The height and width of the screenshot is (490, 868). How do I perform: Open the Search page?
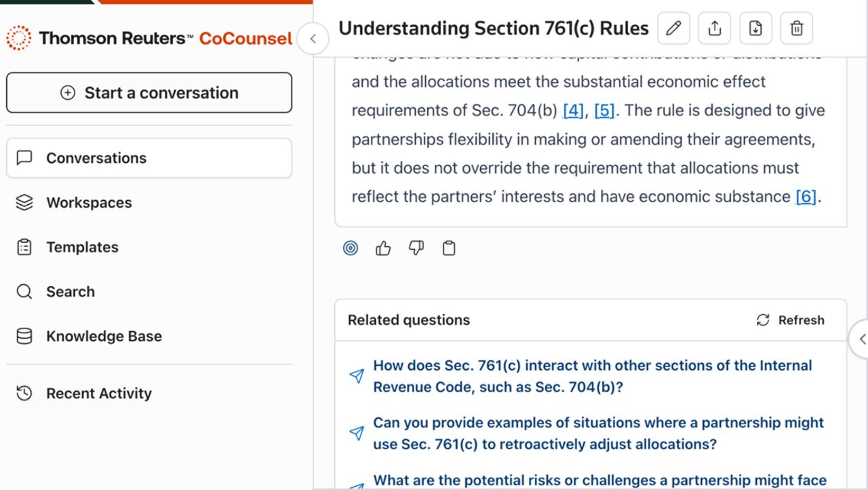pyautogui.click(x=70, y=292)
